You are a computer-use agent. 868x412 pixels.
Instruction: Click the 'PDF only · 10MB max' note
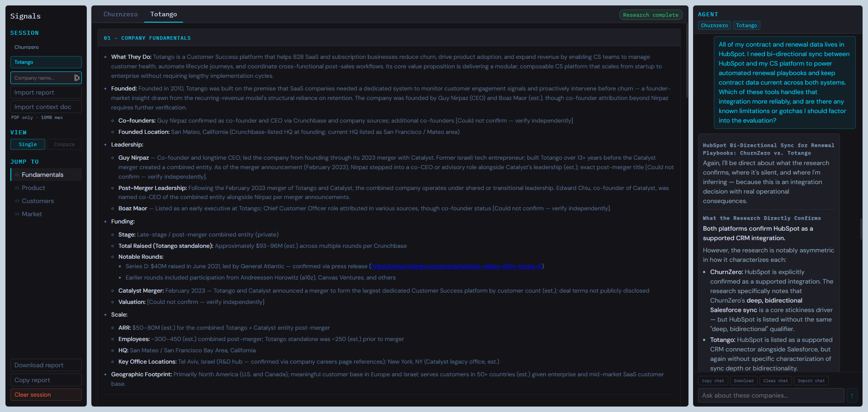click(x=37, y=118)
